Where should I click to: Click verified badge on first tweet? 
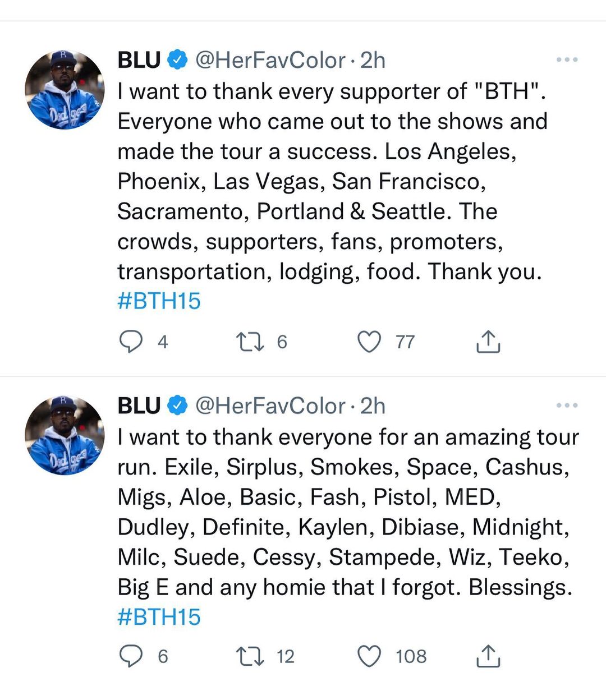coord(178,60)
